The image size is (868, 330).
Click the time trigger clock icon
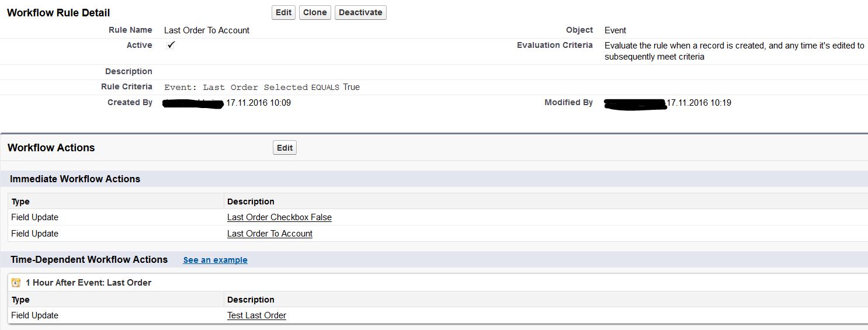click(x=16, y=283)
